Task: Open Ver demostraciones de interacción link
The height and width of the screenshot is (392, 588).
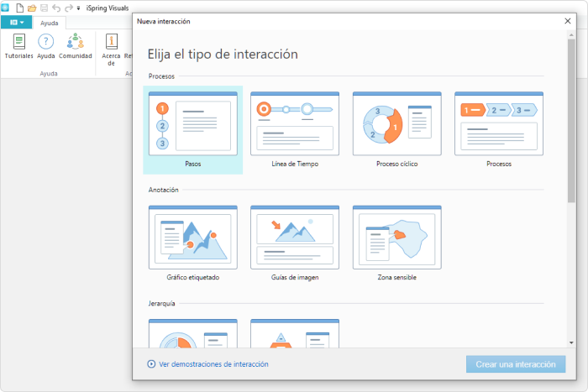Action: click(x=213, y=364)
